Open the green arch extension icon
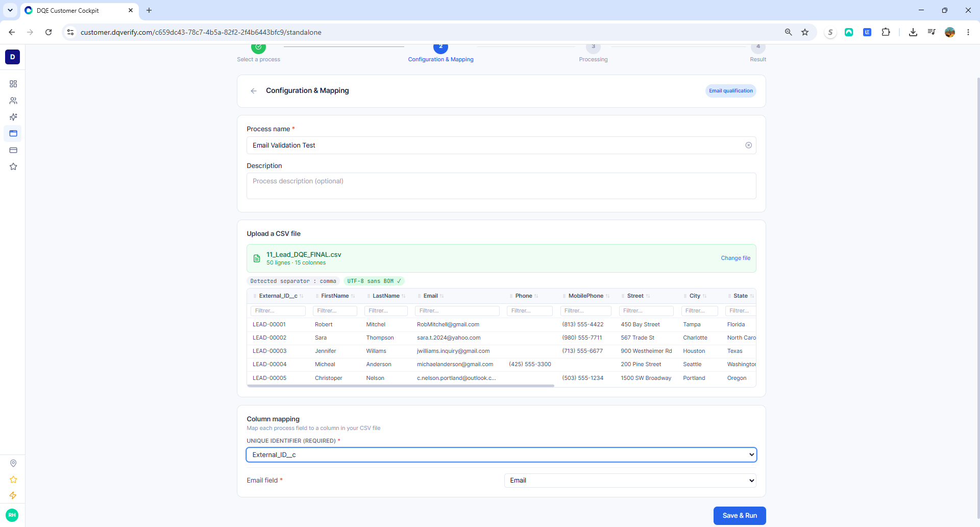This screenshot has width=980, height=527. click(849, 32)
